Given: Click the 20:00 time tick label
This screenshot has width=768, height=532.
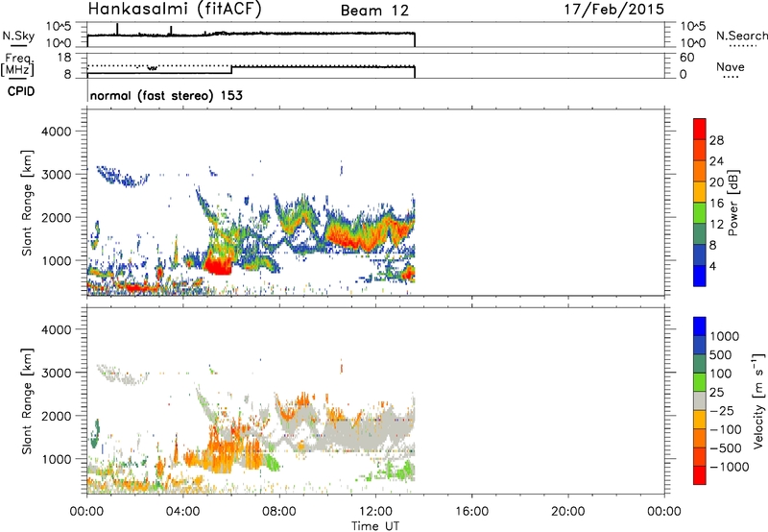Looking at the screenshot, I should [x=567, y=512].
